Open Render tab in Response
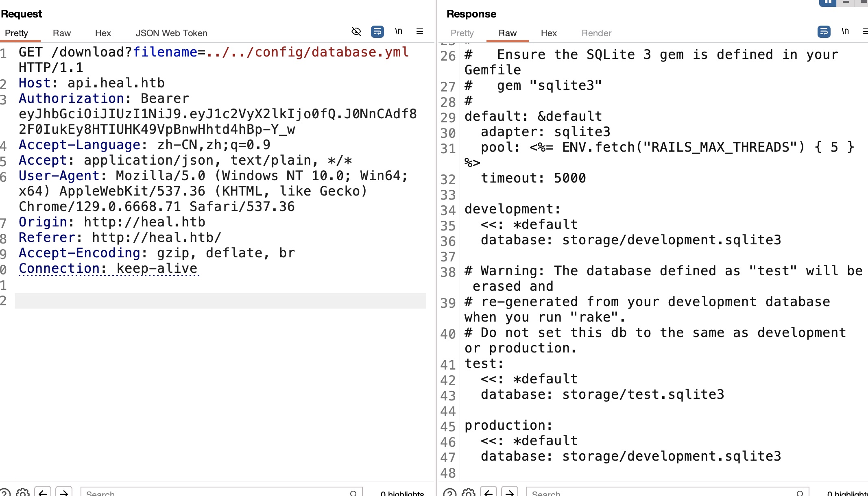 tap(596, 33)
